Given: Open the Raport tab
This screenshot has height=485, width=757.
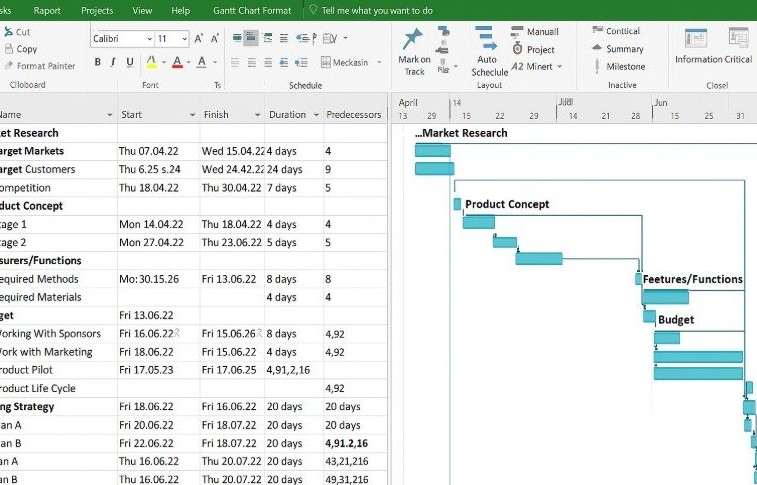Looking at the screenshot, I should coord(47,10).
